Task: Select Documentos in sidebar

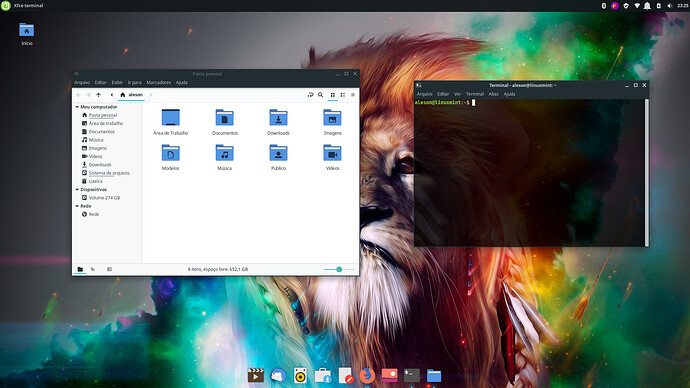Action: tap(98, 132)
